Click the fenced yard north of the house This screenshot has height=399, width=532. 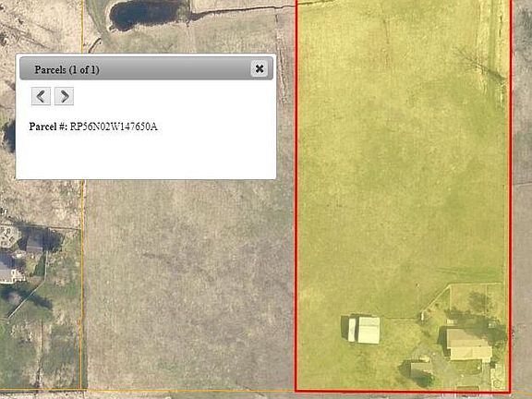click(475, 302)
